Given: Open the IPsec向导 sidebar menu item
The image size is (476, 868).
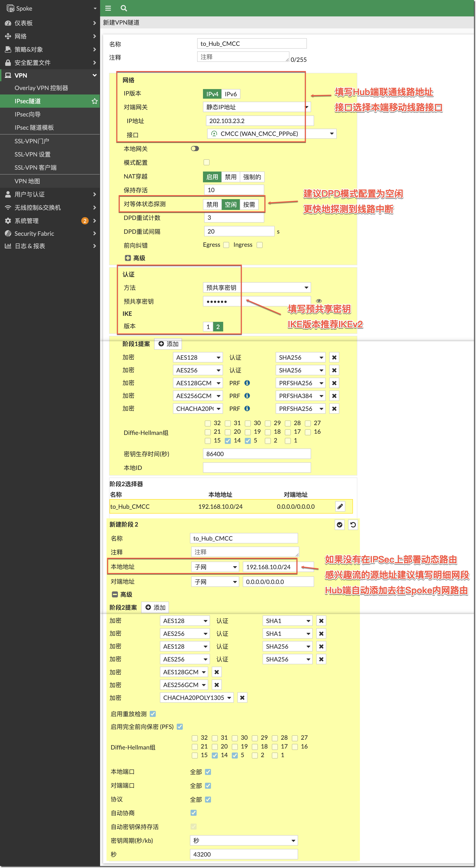Looking at the screenshot, I should point(28,114).
